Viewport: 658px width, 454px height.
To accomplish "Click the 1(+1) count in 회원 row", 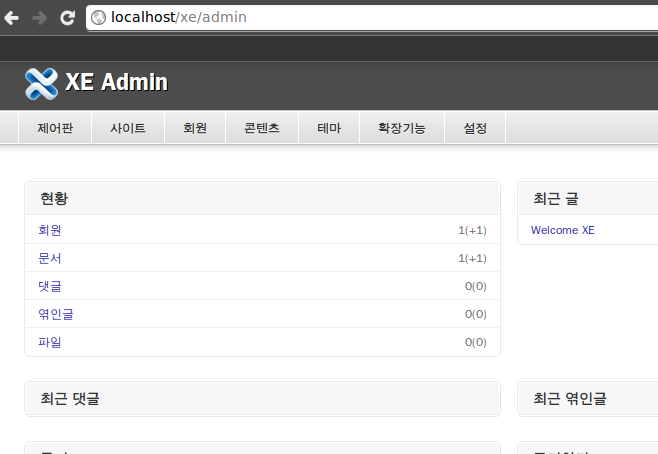I will [x=472, y=230].
